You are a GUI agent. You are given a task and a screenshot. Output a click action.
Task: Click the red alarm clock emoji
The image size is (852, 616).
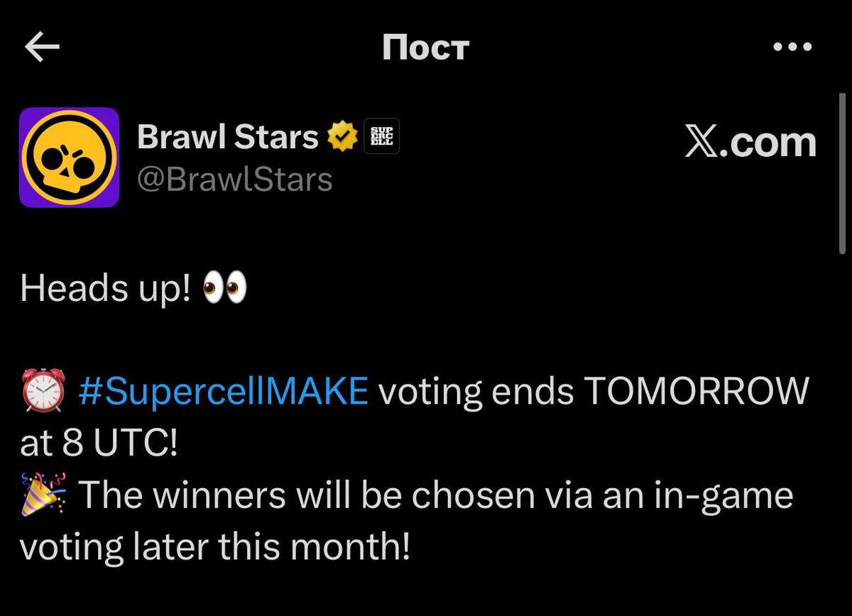click(x=43, y=390)
